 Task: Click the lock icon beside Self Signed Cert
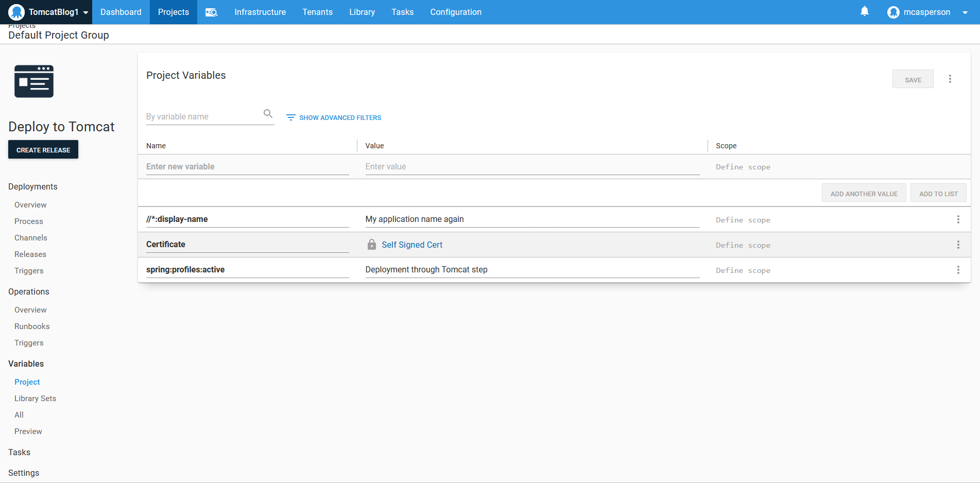(x=371, y=245)
